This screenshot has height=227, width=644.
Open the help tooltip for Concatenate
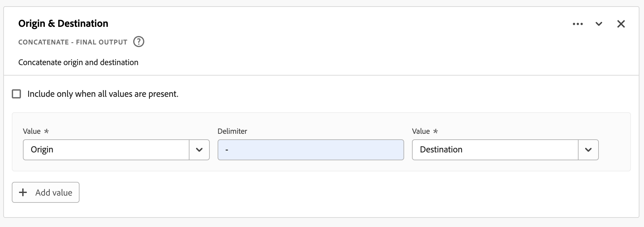pos(139,42)
